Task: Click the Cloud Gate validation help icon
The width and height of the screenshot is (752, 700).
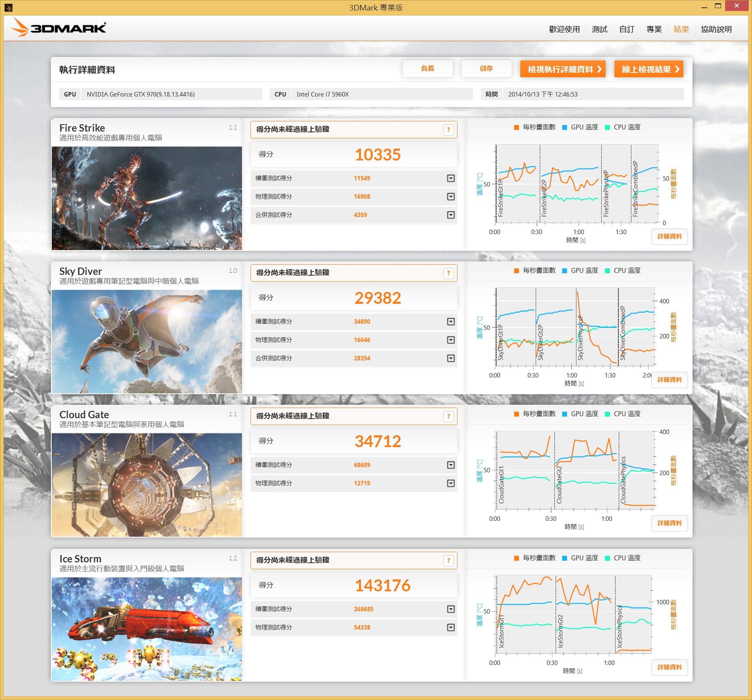Action: [449, 417]
